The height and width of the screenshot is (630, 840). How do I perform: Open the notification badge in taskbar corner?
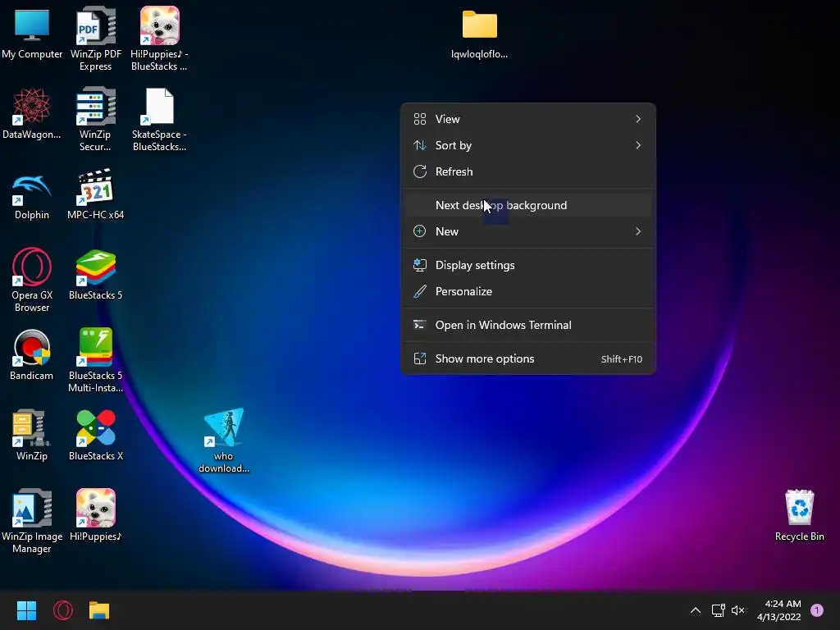817,609
